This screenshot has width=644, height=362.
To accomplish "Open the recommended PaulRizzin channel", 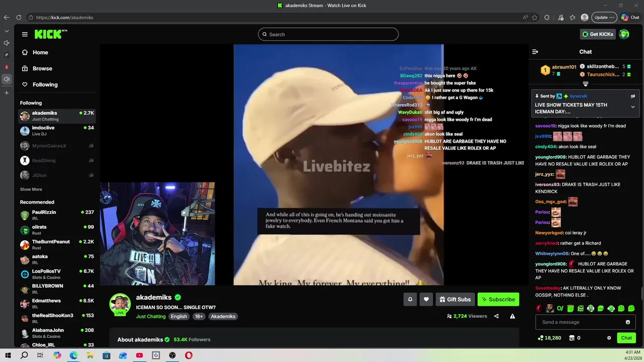I will pos(57,215).
